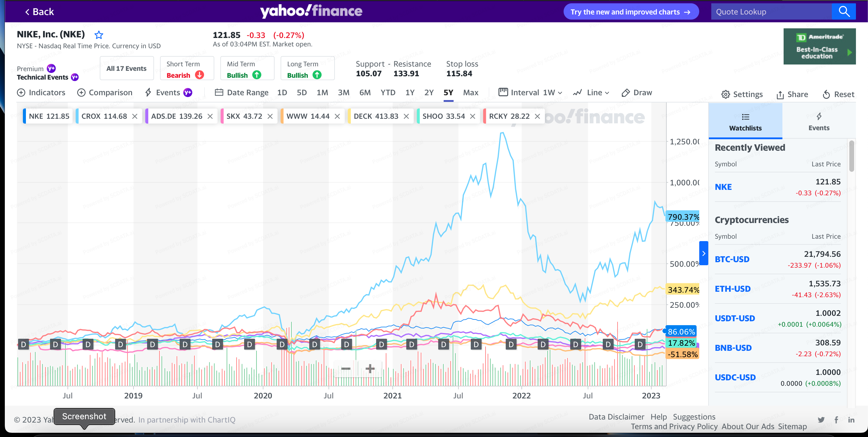Image resolution: width=868 pixels, height=437 pixels.
Task: Remove DECK comparison from chart
Action: pyautogui.click(x=406, y=116)
